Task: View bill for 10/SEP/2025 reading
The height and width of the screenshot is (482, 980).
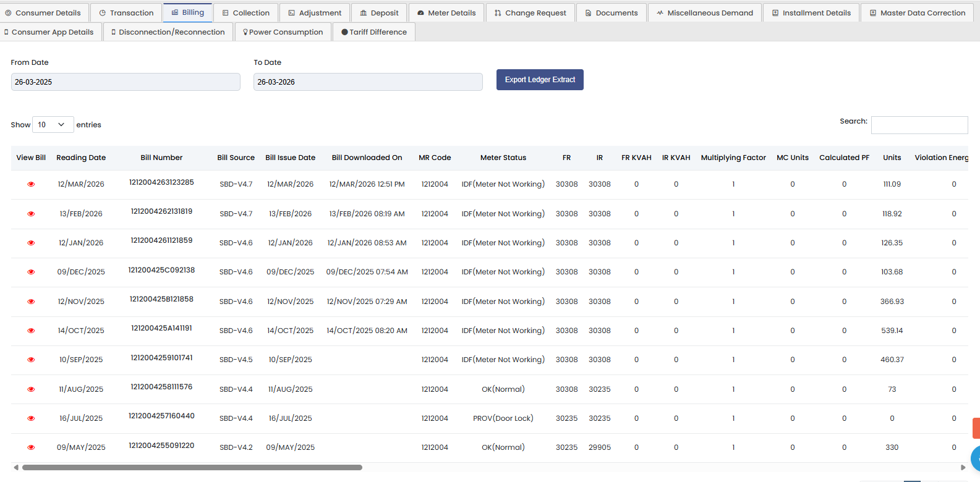Action: [31, 360]
